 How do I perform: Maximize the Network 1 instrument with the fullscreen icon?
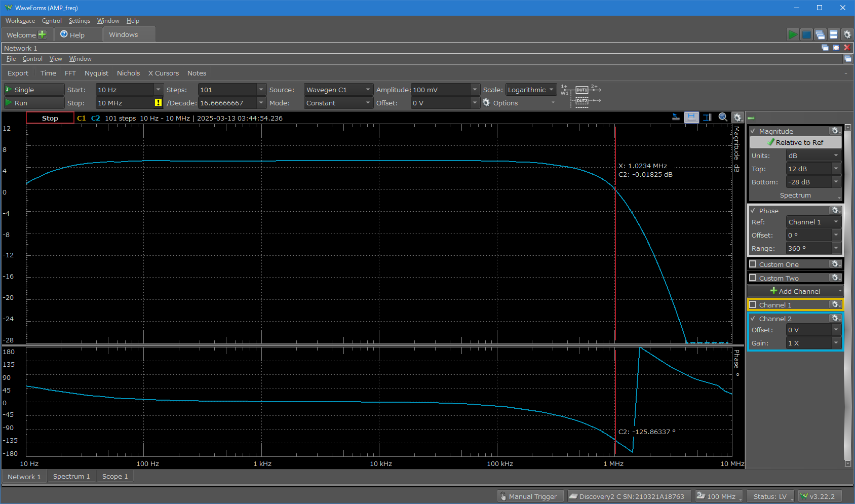[836, 48]
